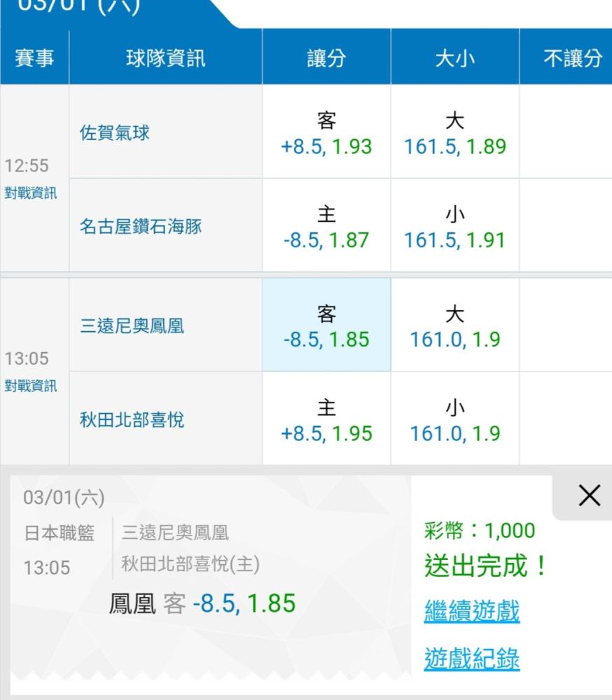Select 名古屋鑽石海豚 home spread -8.5, 1.87
The height and width of the screenshot is (700, 612).
326,226
